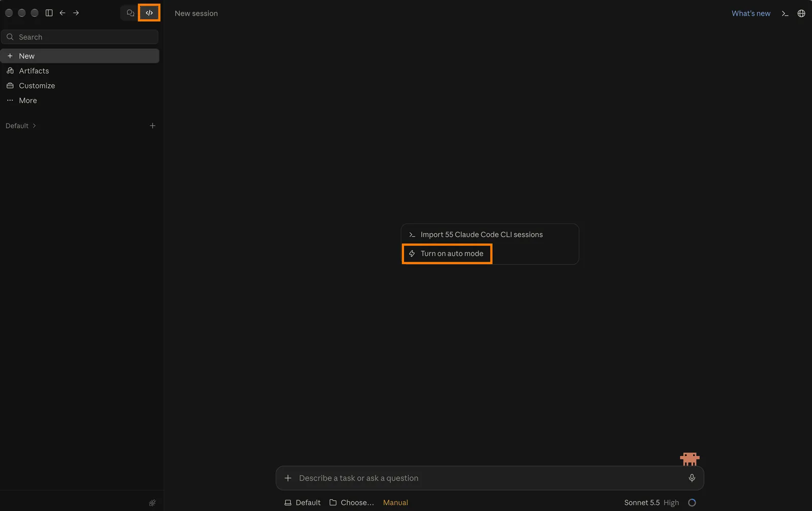Screen dimensions: 812x511
Task: Focus the Search field in the sidebar
Action: 80,37
